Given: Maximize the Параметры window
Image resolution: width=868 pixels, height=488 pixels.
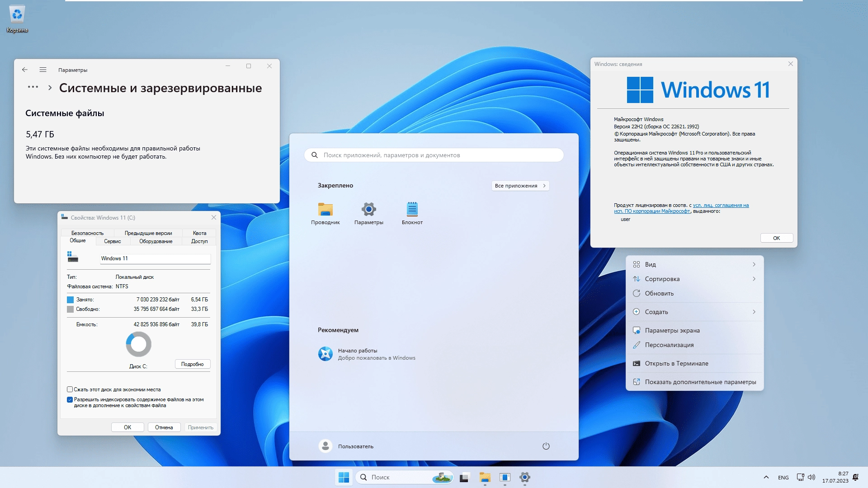Looking at the screenshot, I should click(x=249, y=66).
